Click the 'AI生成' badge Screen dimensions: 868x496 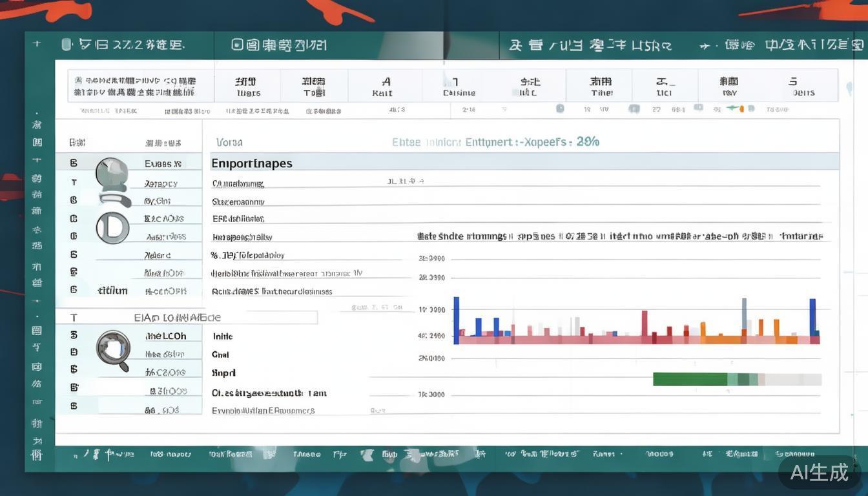pos(820,473)
